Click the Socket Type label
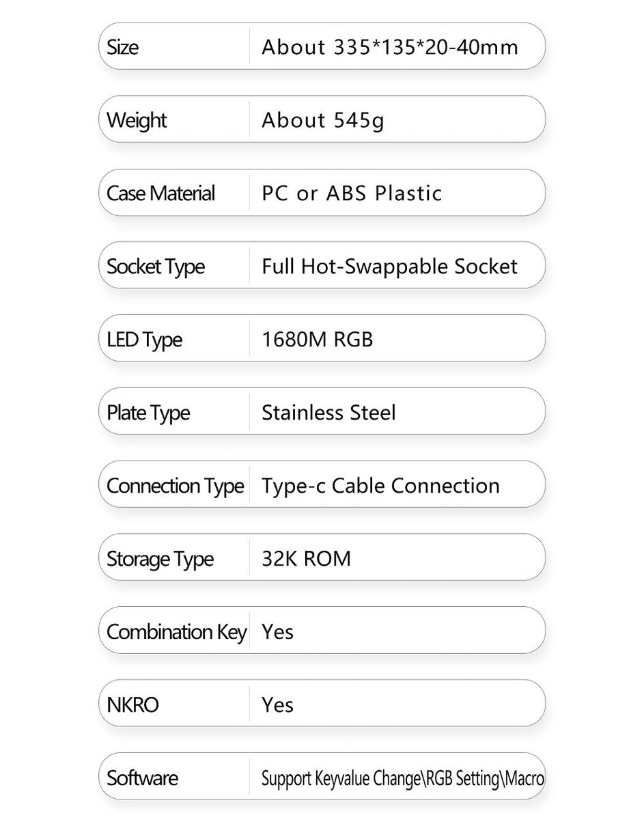Screen dimensions: 644x820 point(156,267)
